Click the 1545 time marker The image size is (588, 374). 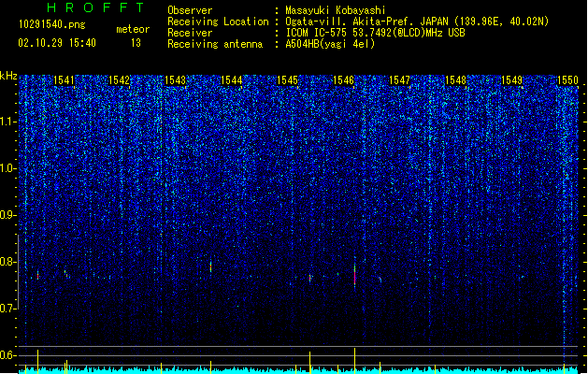[x=287, y=79]
